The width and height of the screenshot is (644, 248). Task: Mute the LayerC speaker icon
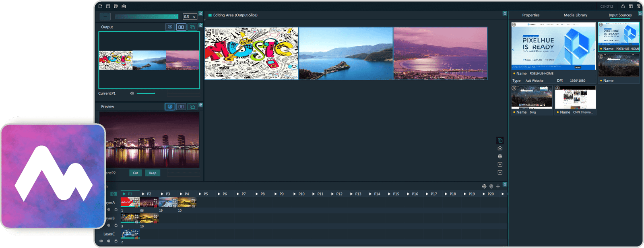coord(109,241)
